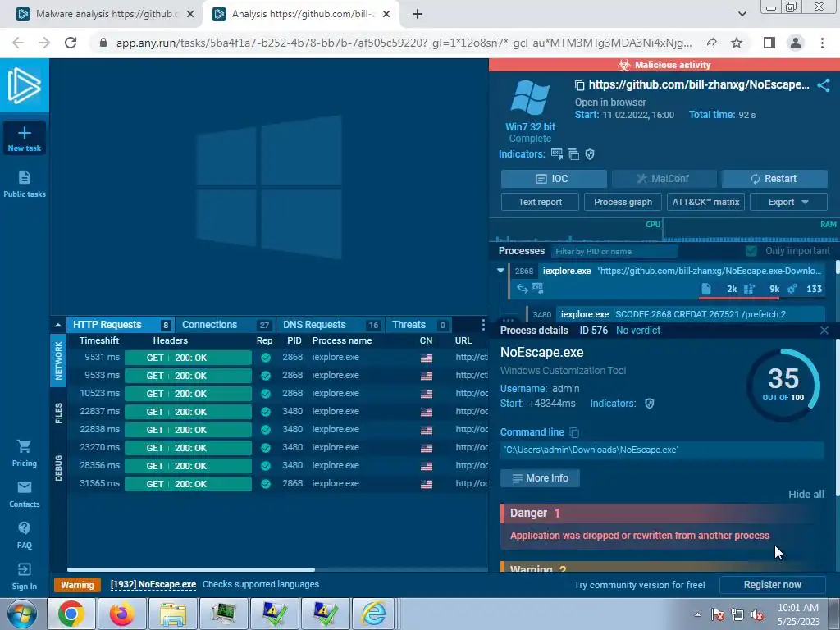This screenshot has height=630, width=840.
Task: Open Chrome tab search chevron
Action: [742, 15]
